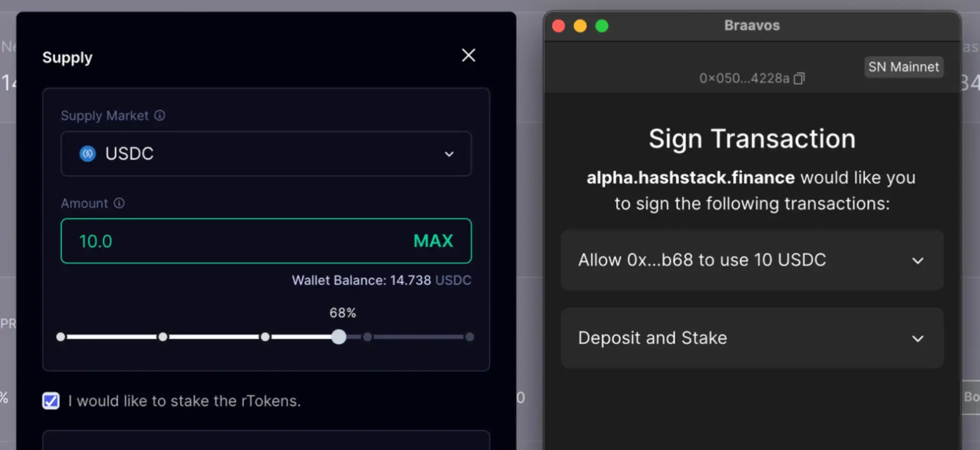980x450 pixels.
Task: Set the slider to the 100% stop
Action: pyautogui.click(x=469, y=337)
